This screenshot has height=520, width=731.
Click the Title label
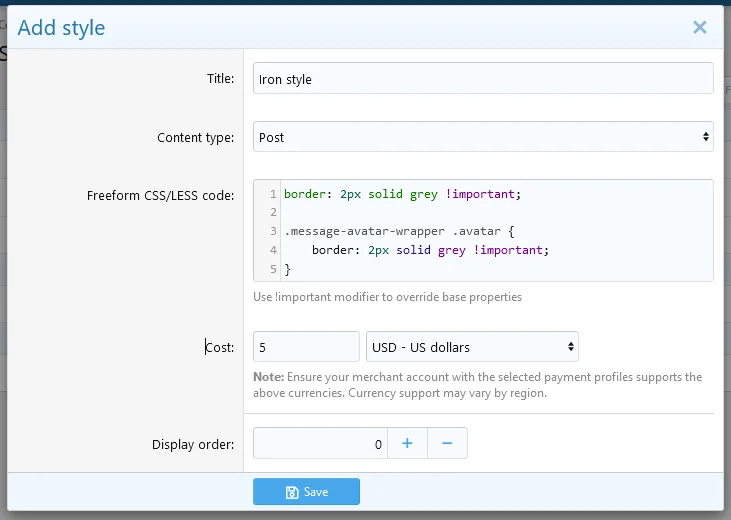(221, 78)
